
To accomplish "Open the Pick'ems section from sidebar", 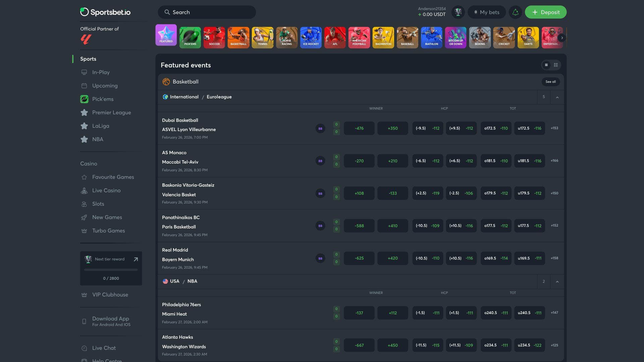I will click(x=103, y=99).
